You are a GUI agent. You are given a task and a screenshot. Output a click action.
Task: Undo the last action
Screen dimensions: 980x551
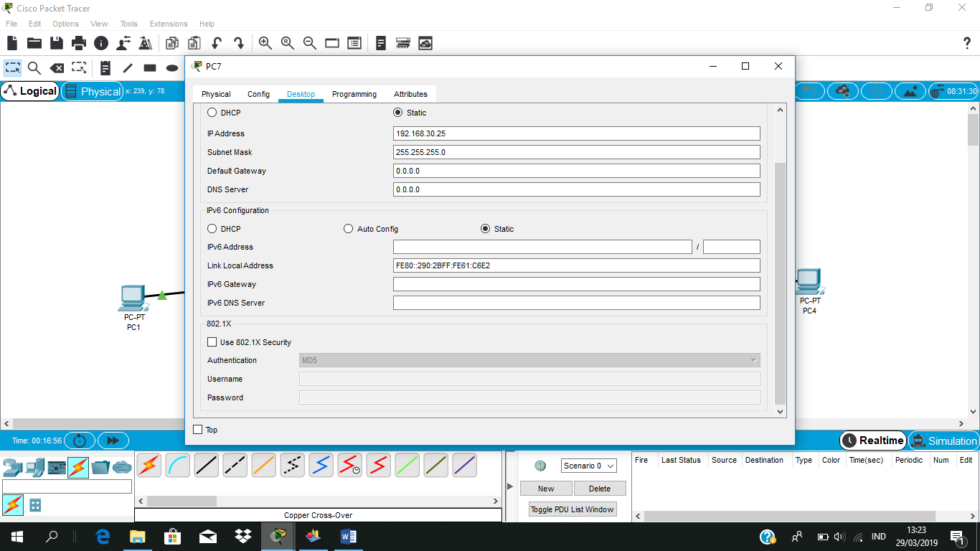(217, 43)
